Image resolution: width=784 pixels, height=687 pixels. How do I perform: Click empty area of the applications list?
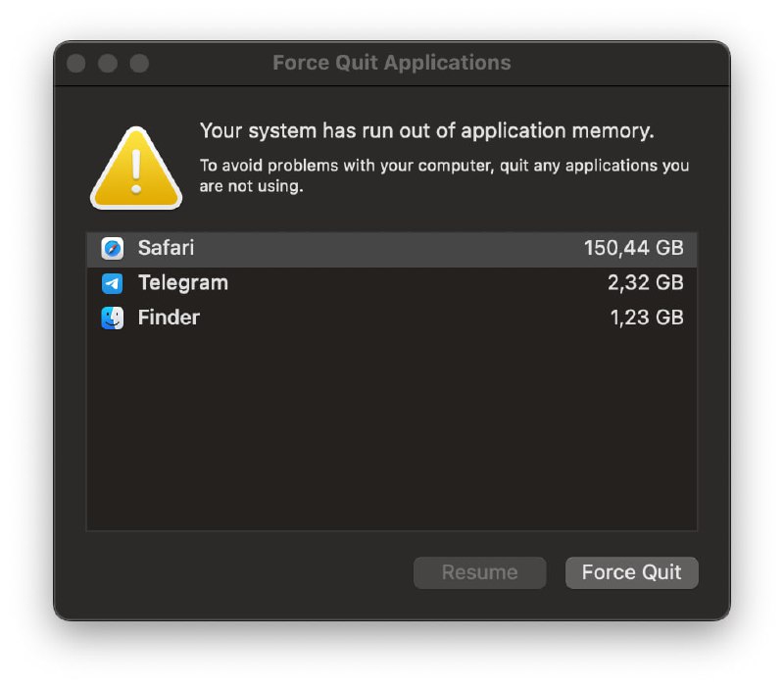[392, 431]
